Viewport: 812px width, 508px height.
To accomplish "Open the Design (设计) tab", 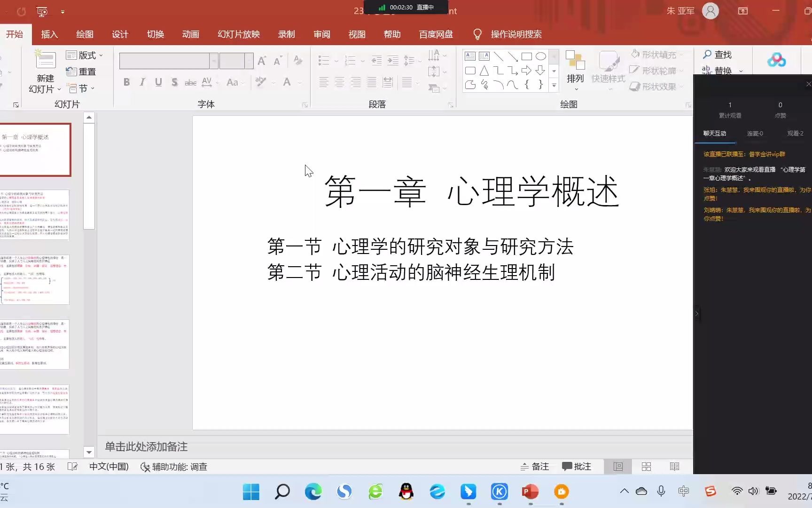I will (120, 34).
